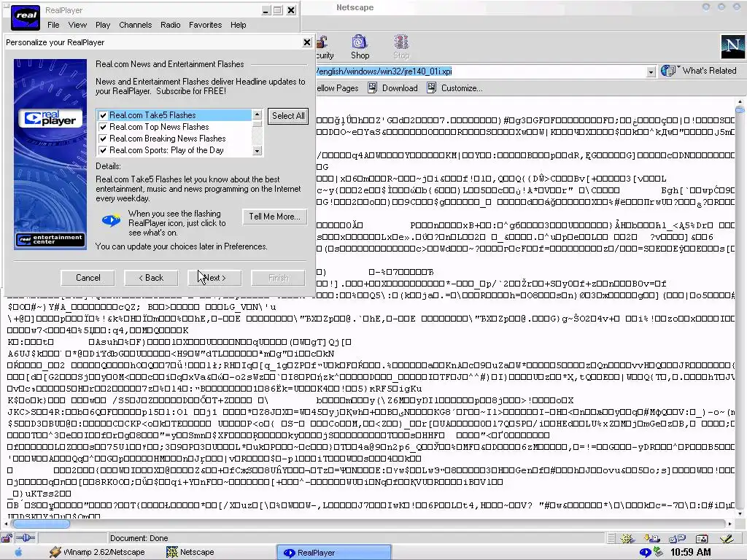Screen dimensions: 747x560
Task: Click the Netscape N throbber logo
Action: click(732, 46)
